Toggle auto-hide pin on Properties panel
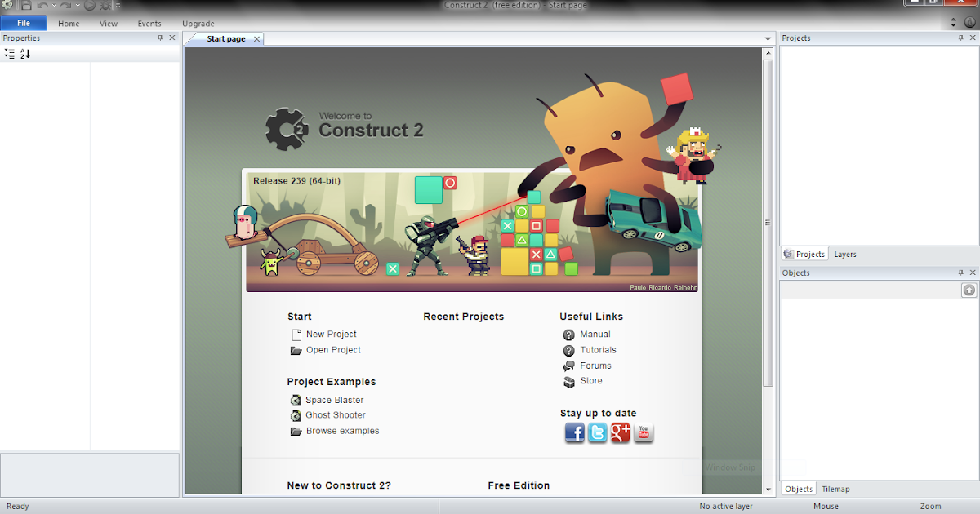The height and width of the screenshot is (514, 980). click(x=160, y=38)
